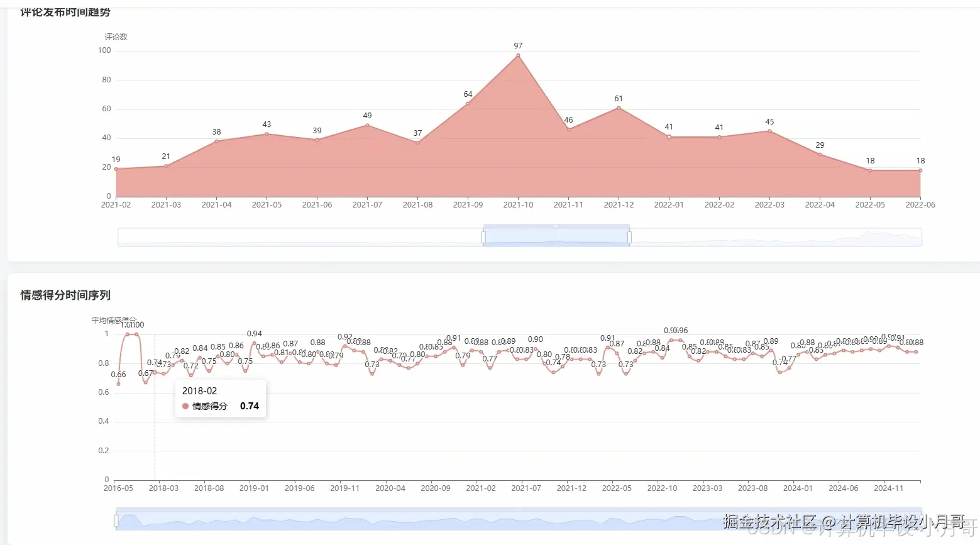Click the 2018-03 x-axis label
The width and height of the screenshot is (980, 545).
[163, 488]
